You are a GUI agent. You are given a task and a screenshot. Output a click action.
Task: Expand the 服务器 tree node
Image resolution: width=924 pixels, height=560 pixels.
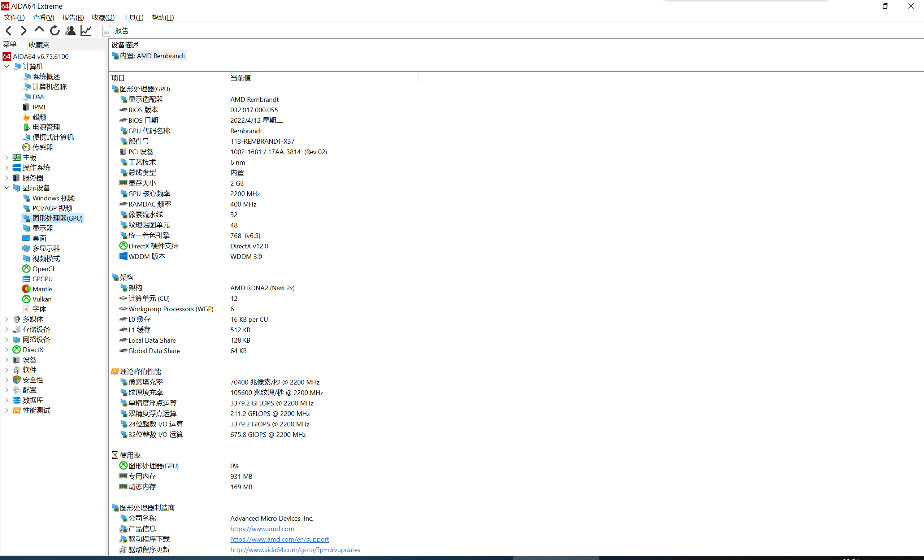point(7,178)
